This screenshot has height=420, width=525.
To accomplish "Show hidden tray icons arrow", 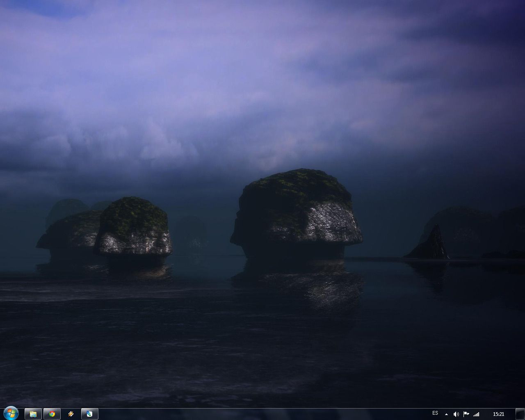I will tap(446, 414).
